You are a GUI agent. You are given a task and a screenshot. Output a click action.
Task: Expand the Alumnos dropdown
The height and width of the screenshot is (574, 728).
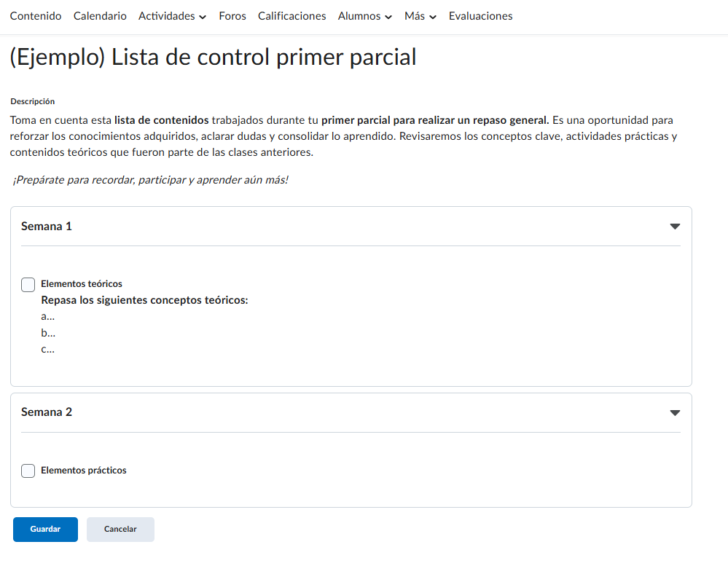364,16
